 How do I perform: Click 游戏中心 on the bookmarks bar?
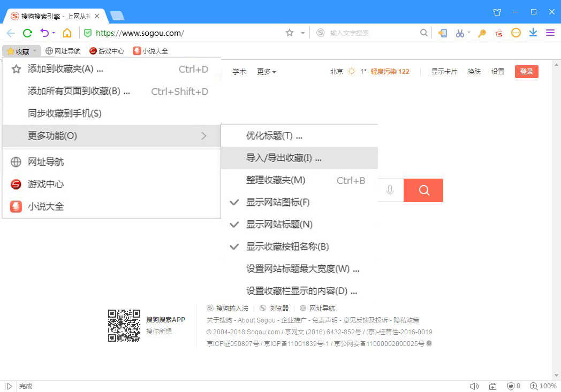click(107, 51)
